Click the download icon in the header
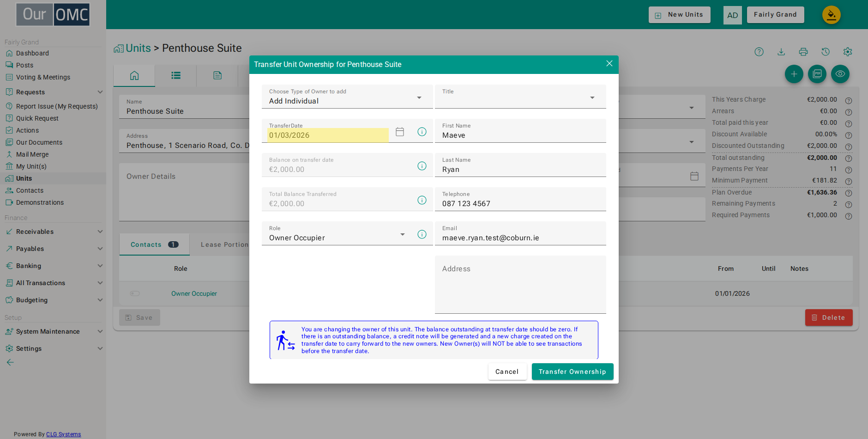 click(781, 52)
